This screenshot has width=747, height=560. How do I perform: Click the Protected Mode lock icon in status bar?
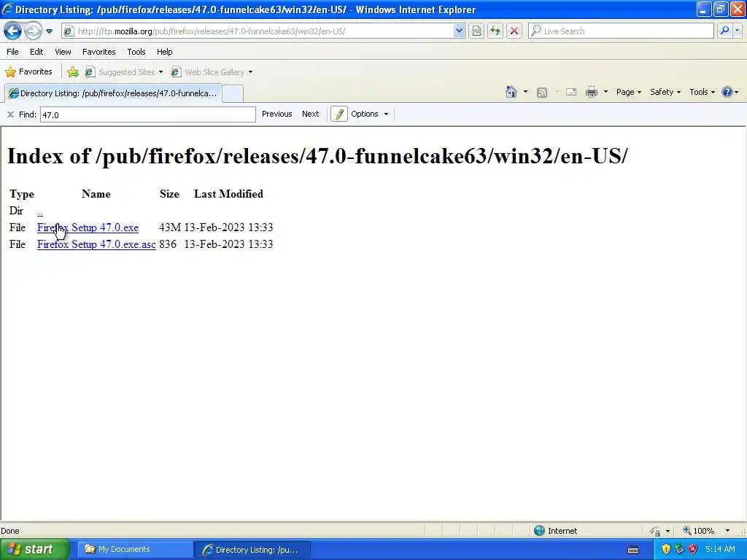(656, 531)
